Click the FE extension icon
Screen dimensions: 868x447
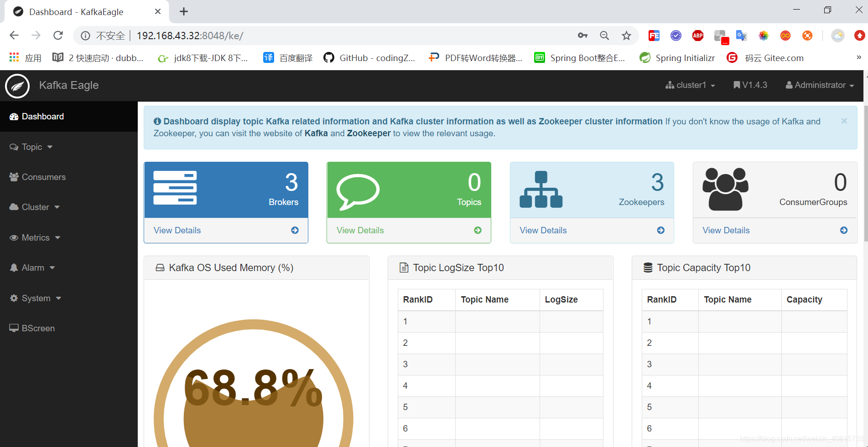654,36
